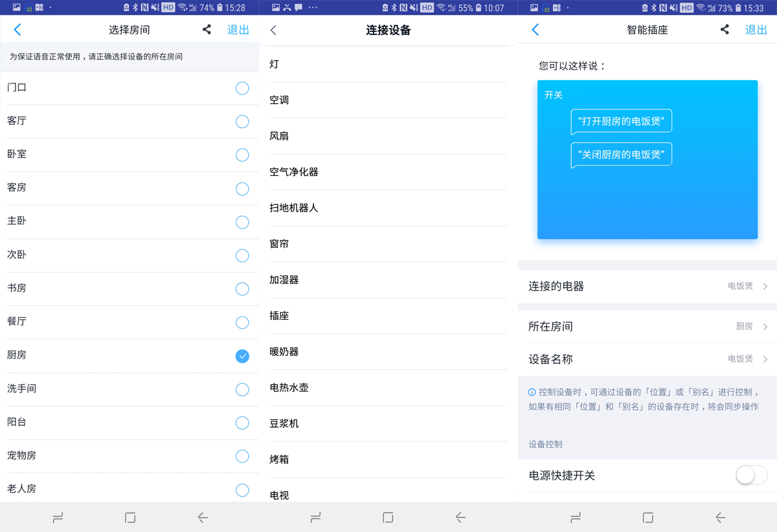This screenshot has height=532, width=777.
Task: Open the share icon on 选择房间 page
Action: pyautogui.click(x=207, y=29)
